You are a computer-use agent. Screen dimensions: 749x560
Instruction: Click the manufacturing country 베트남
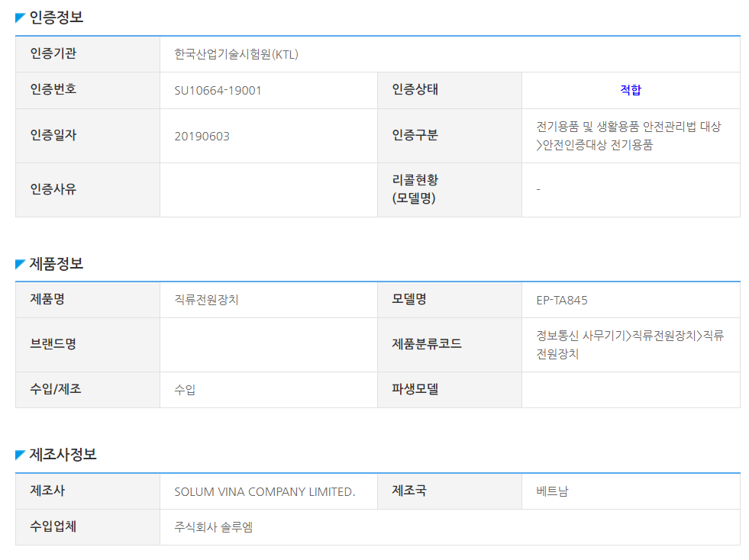[x=552, y=491]
